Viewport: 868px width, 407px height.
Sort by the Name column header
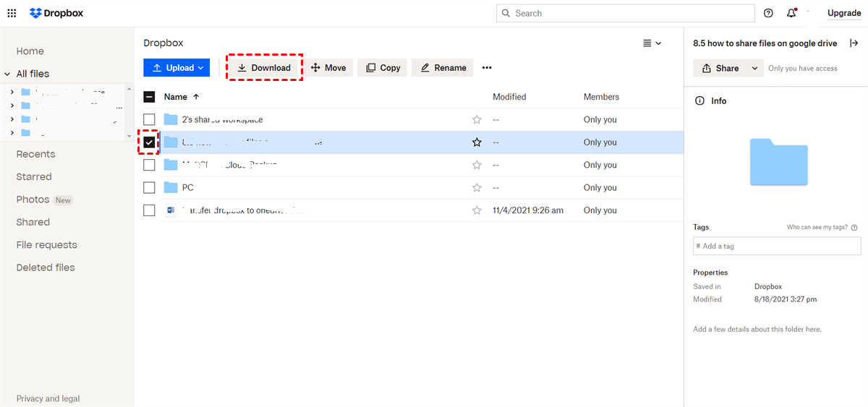pyautogui.click(x=182, y=97)
